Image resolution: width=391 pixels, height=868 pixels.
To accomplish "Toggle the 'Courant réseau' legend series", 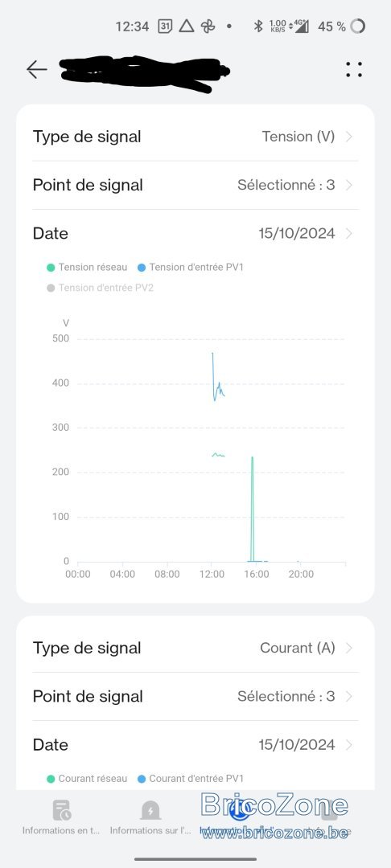I will (x=88, y=779).
